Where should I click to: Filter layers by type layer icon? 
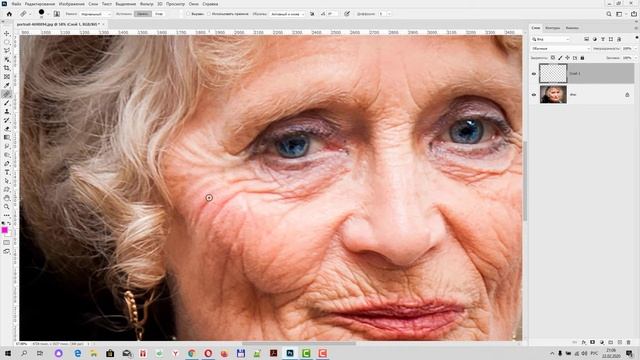pos(603,39)
